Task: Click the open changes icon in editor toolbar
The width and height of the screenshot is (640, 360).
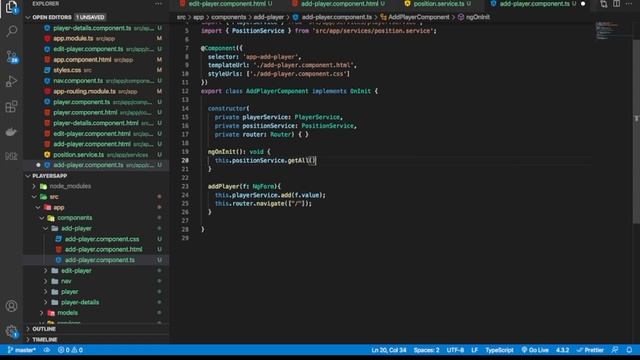Action: pos(604,4)
